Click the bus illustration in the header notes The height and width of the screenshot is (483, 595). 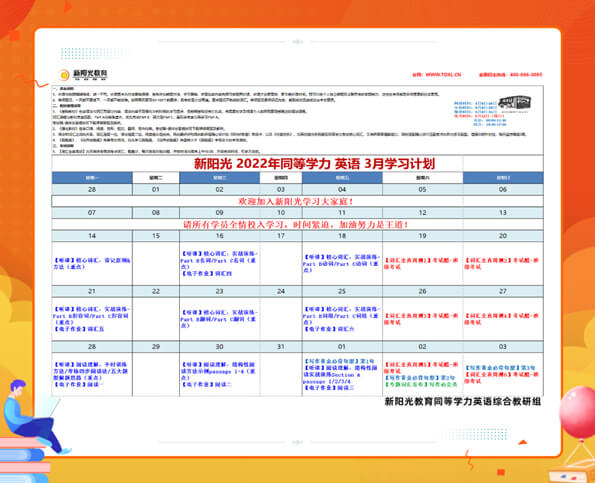(515, 103)
